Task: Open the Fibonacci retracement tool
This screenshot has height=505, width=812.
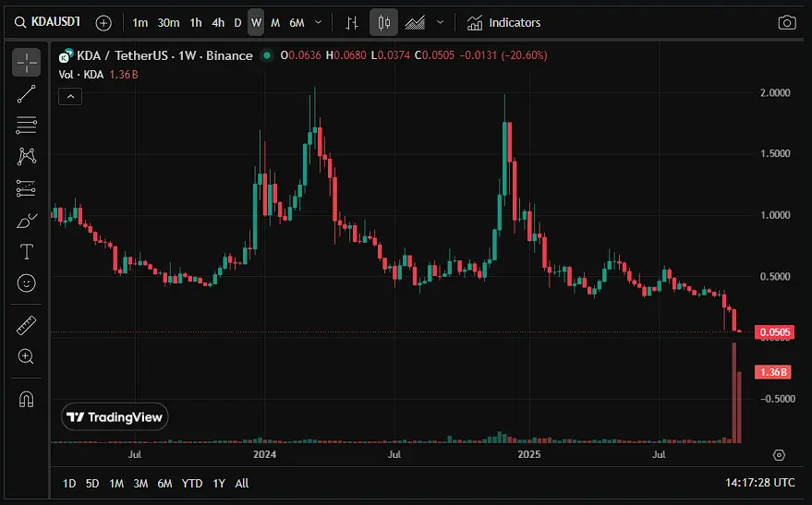Action: 27,126
